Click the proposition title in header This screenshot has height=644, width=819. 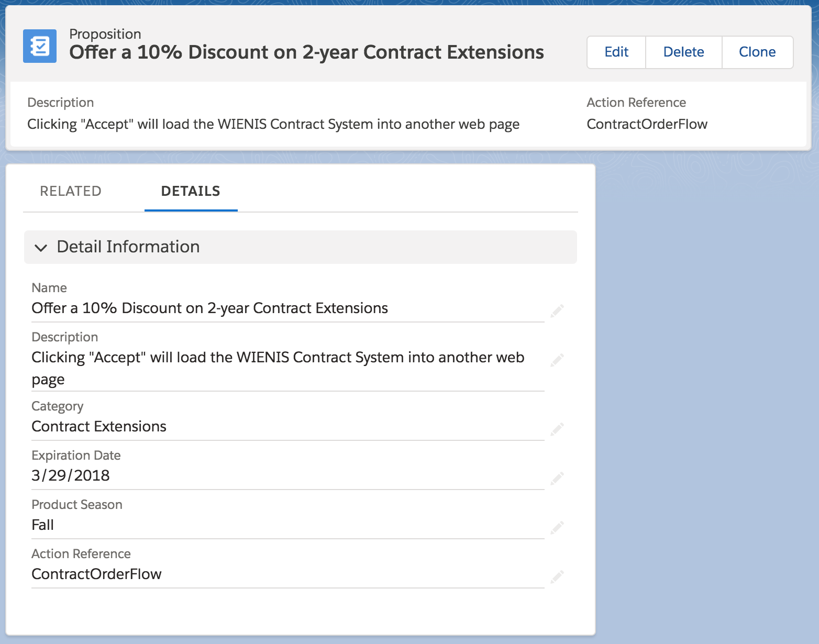[x=306, y=52]
